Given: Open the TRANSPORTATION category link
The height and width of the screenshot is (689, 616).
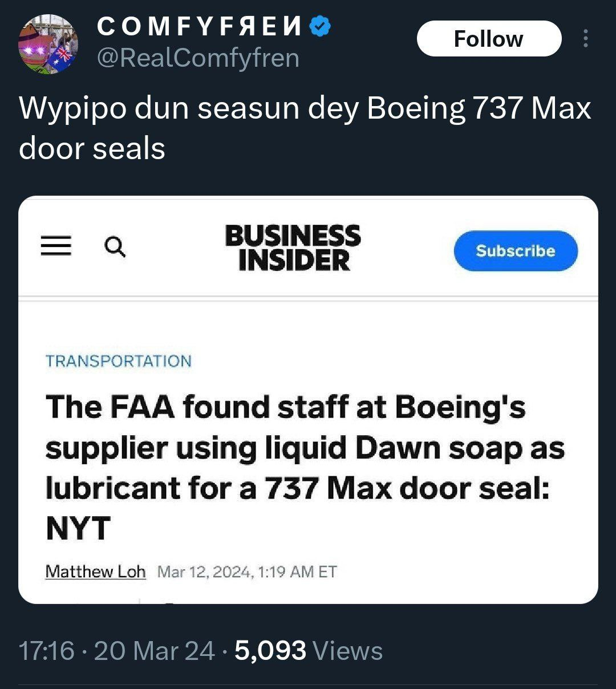Looking at the screenshot, I should [x=119, y=361].
